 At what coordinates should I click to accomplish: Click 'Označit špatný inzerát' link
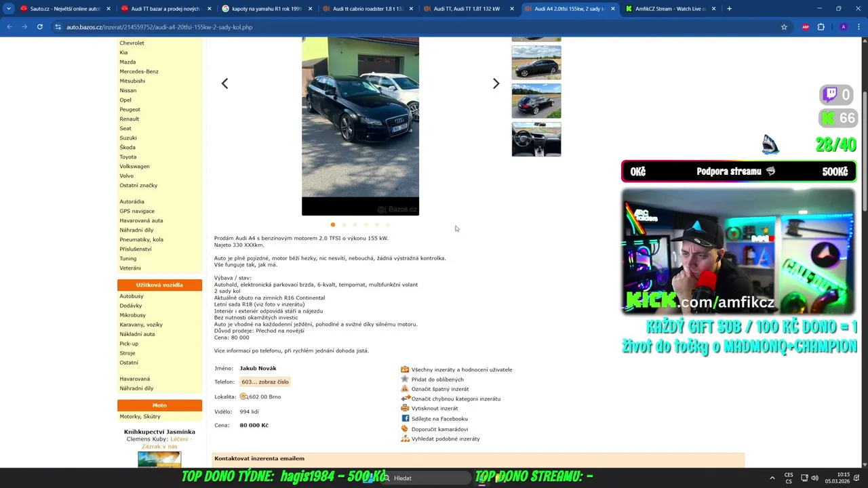440,389
